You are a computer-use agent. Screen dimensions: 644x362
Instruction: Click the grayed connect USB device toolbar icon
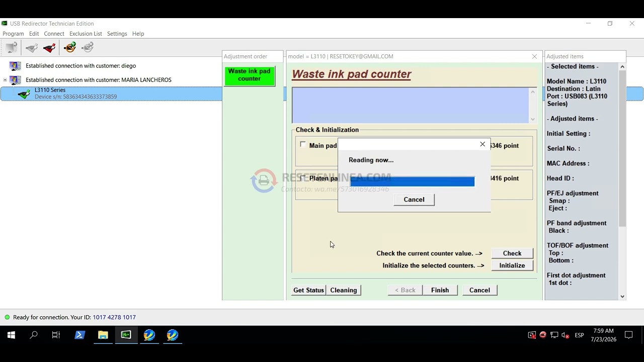pyautogui.click(x=32, y=47)
